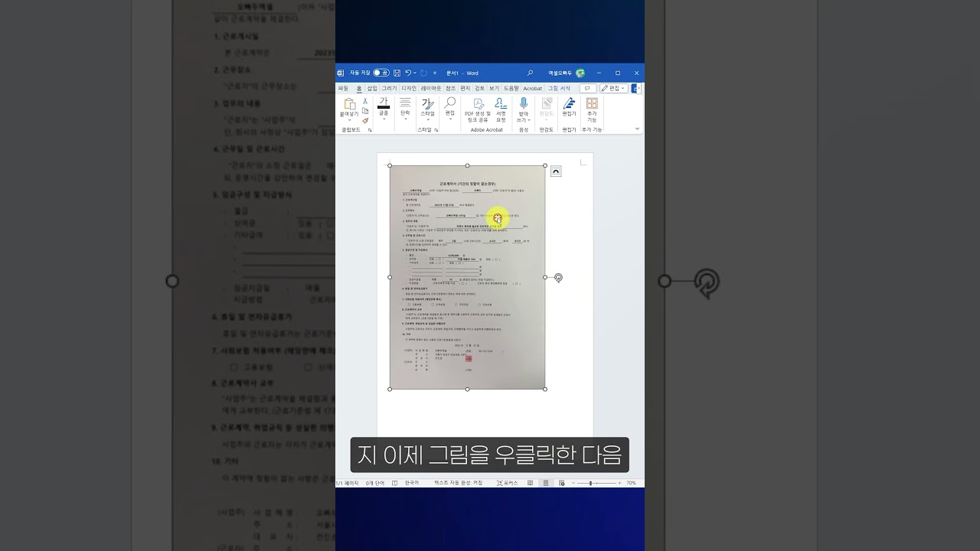Select the 홈 ribbon tab
Screen dimensions: 980x551
coord(358,88)
